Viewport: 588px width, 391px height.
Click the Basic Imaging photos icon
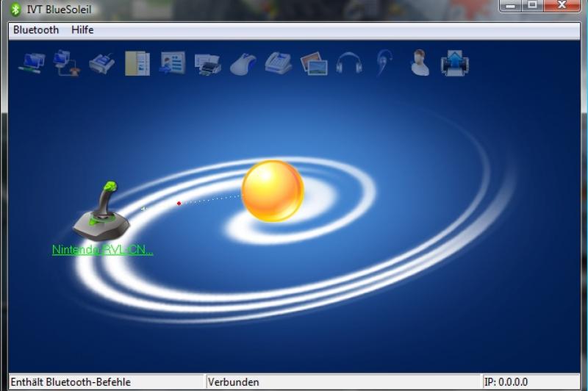[314, 63]
